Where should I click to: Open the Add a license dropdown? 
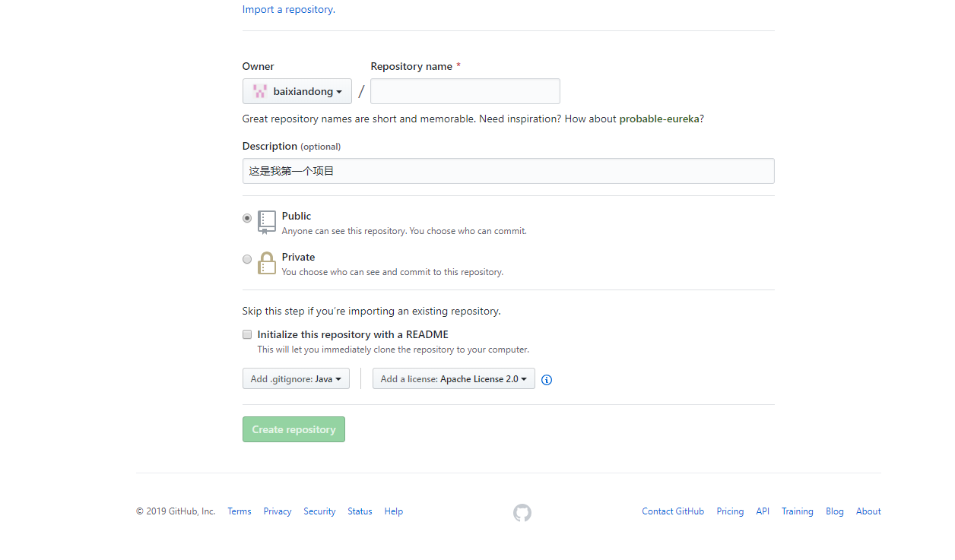tap(454, 378)
